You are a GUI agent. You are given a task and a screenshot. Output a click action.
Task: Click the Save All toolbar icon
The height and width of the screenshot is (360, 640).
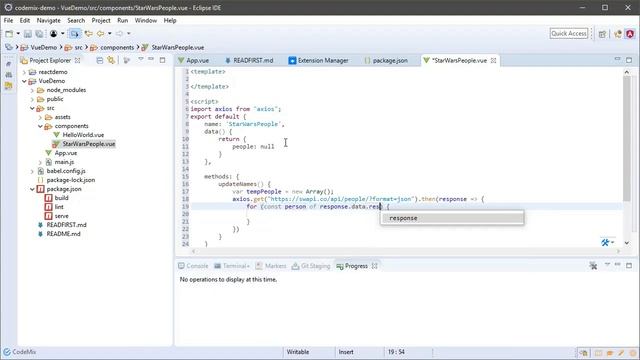tap(39, 33)
